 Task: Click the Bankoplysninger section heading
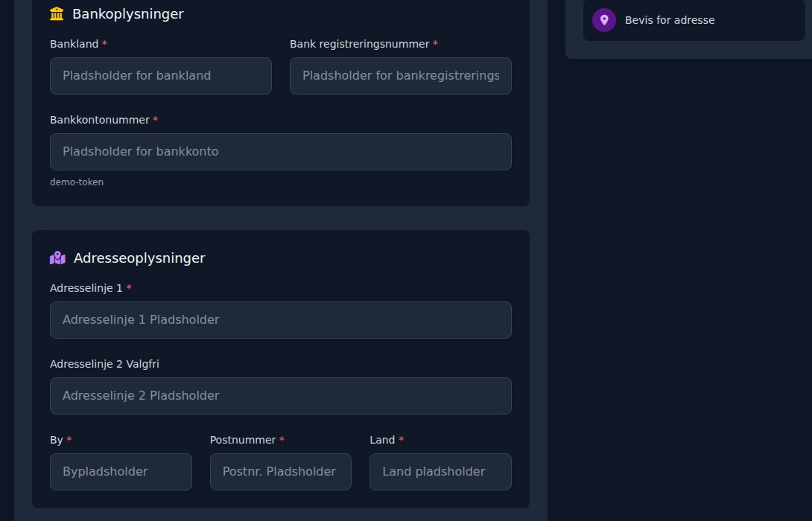tap(128, 14)
